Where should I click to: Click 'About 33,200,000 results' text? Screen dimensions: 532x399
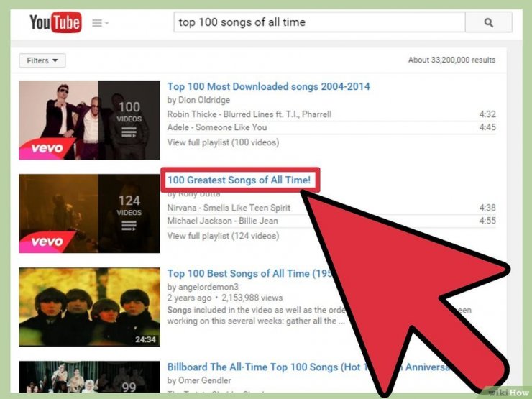[451, 60]
